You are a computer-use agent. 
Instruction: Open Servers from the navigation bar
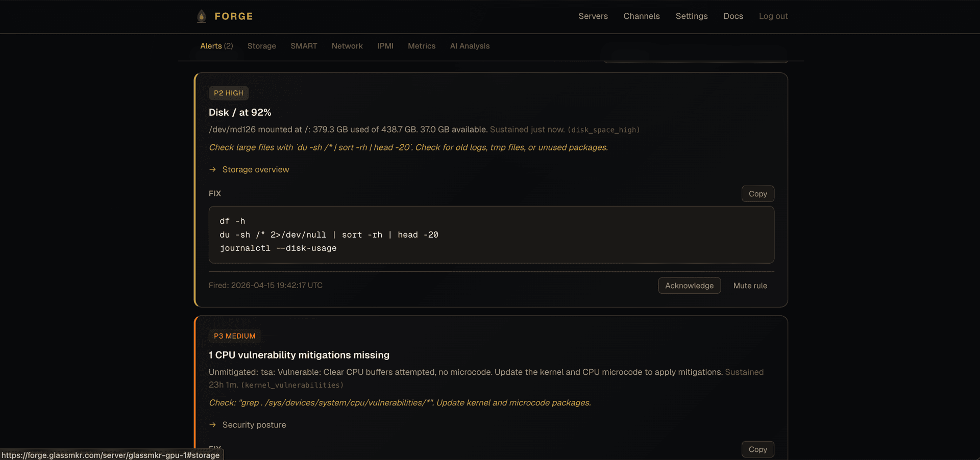tap(593, 16)
